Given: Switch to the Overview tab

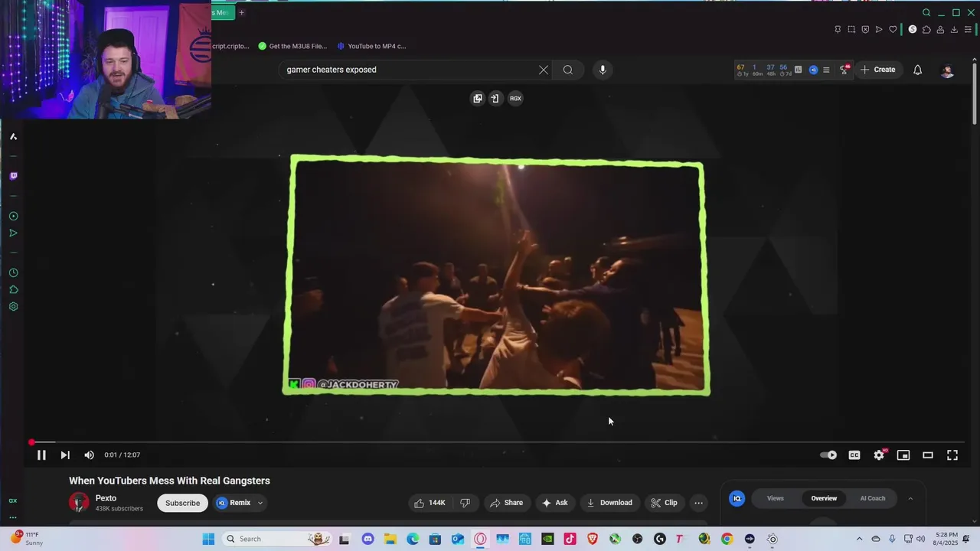Looking at the screenshot, I should point(824,498).
